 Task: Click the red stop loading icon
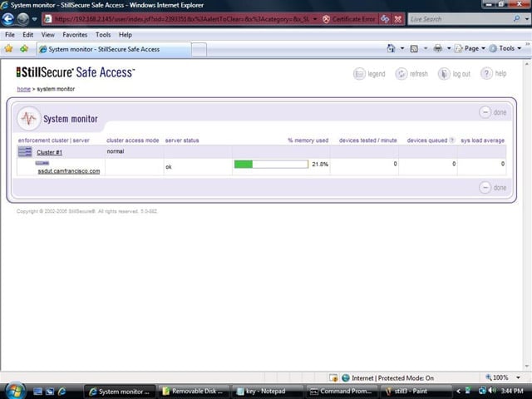pos(398,19)
